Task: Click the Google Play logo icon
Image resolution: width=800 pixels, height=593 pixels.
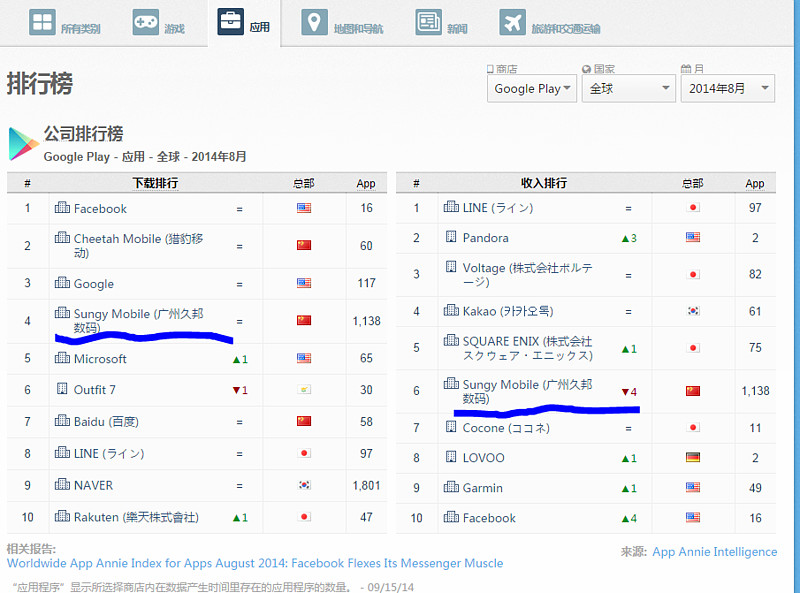Action: pos(23,144)
